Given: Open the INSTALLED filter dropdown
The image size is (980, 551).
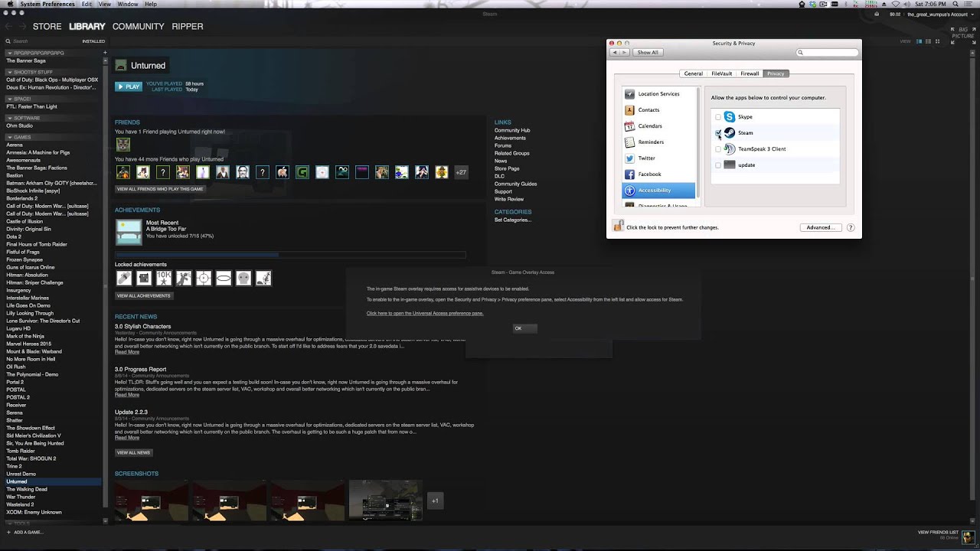Looking at the screenshot, I should click(93, 41).
